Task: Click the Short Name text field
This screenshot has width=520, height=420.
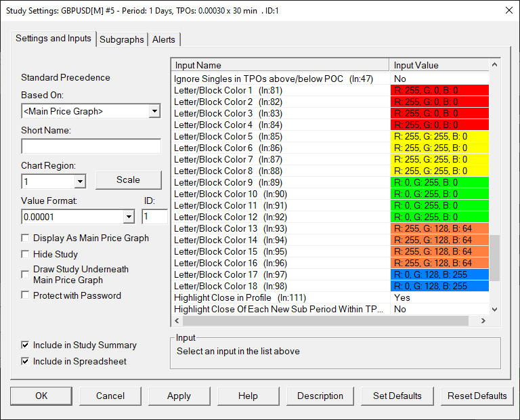Action: [x=91, y=146]
